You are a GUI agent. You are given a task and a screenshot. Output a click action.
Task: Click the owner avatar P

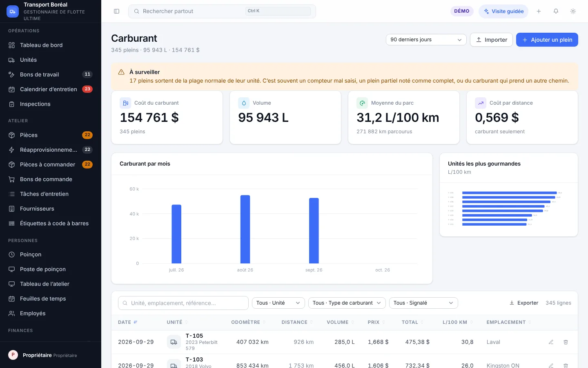[13, 355]
